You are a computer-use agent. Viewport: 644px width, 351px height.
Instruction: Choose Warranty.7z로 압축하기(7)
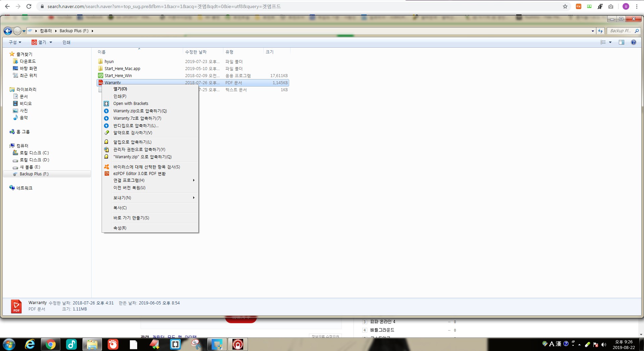point(150,118)
